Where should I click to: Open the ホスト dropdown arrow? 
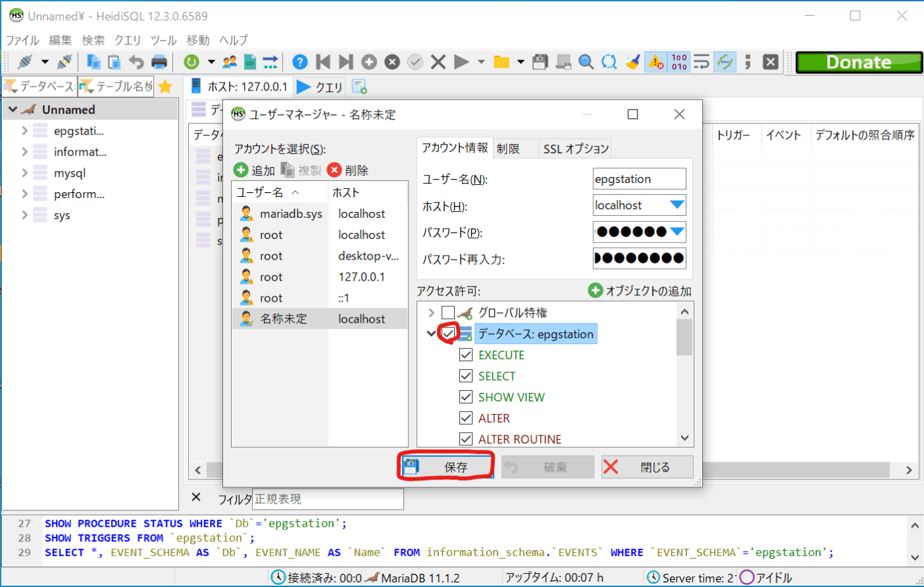click(677, 205)
